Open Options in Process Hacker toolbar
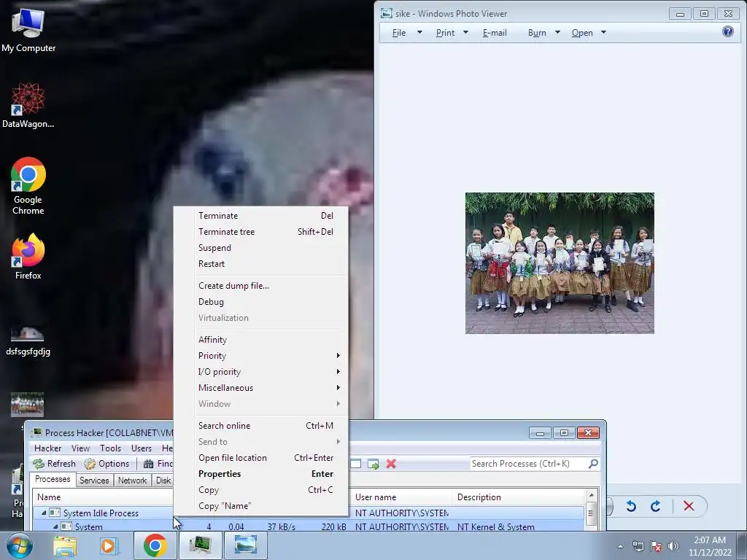The image size is (747, 560). click(107, 463)
